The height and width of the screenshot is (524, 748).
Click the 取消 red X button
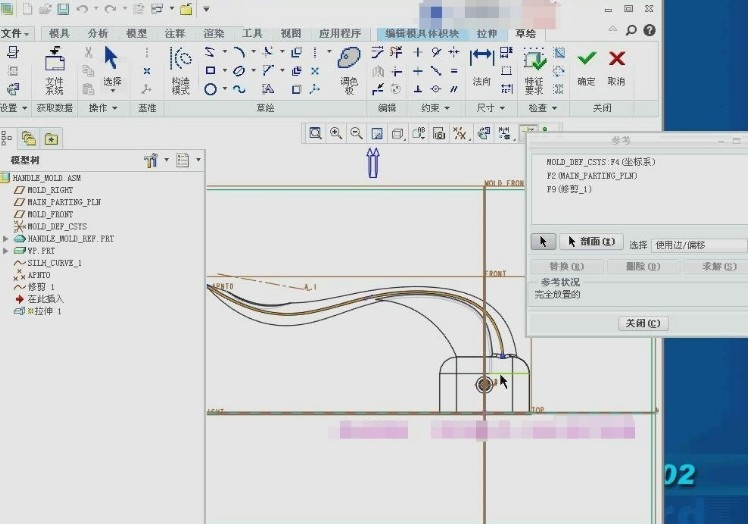coord(616,68)
